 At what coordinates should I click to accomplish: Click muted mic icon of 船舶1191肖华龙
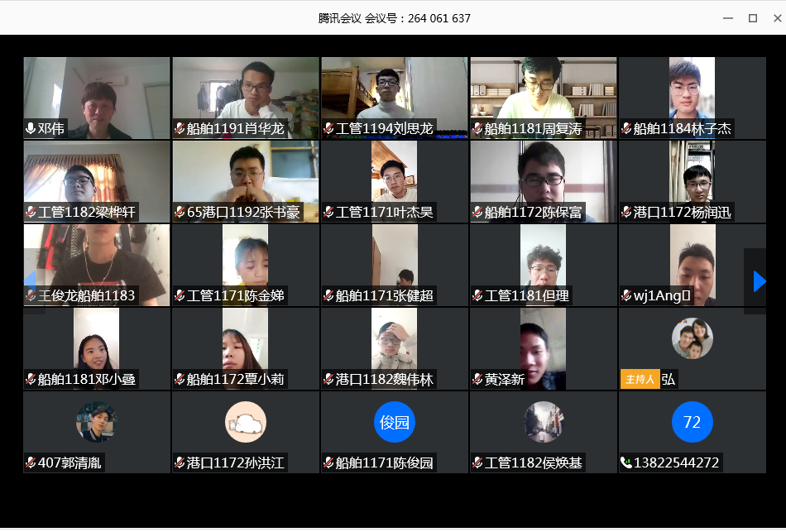[180, 129]
